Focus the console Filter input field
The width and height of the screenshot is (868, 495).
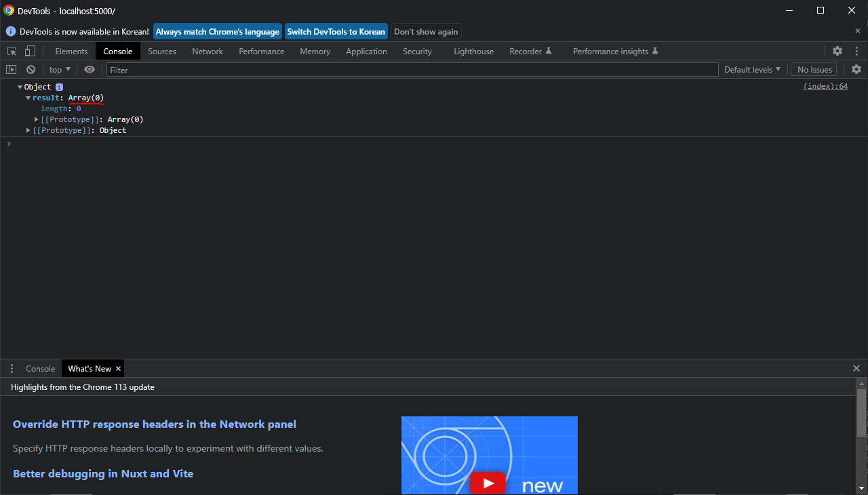pyautogui.click(x=412, y=70)
